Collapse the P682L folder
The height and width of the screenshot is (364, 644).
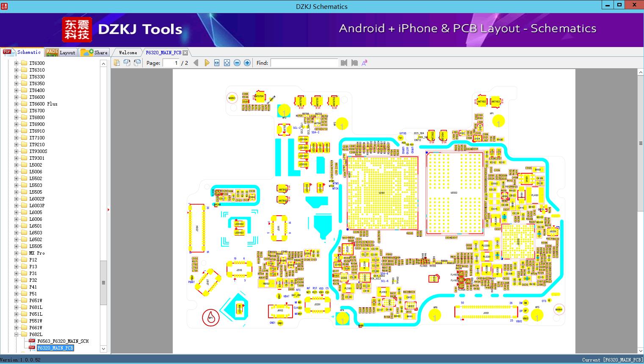17,334
